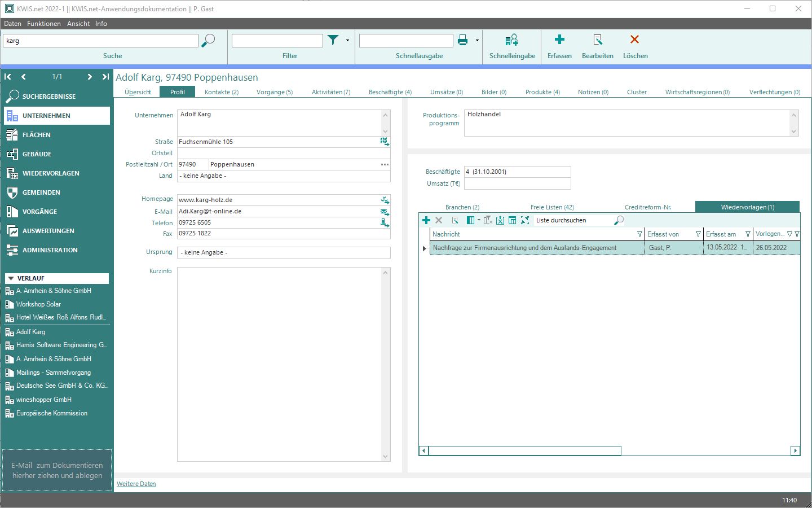
Task: Click the delete X in the Wiedervorlagen toolbar
Action: point(439,220)
